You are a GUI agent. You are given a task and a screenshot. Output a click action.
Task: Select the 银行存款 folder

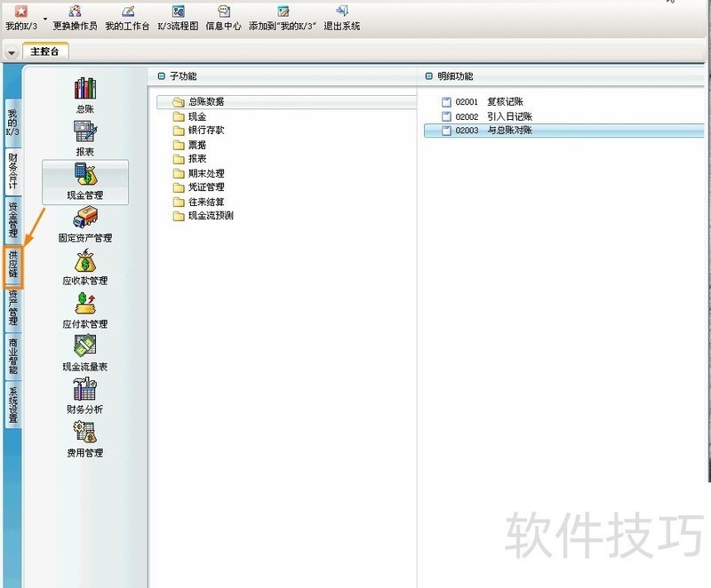[x=205, y=131]
